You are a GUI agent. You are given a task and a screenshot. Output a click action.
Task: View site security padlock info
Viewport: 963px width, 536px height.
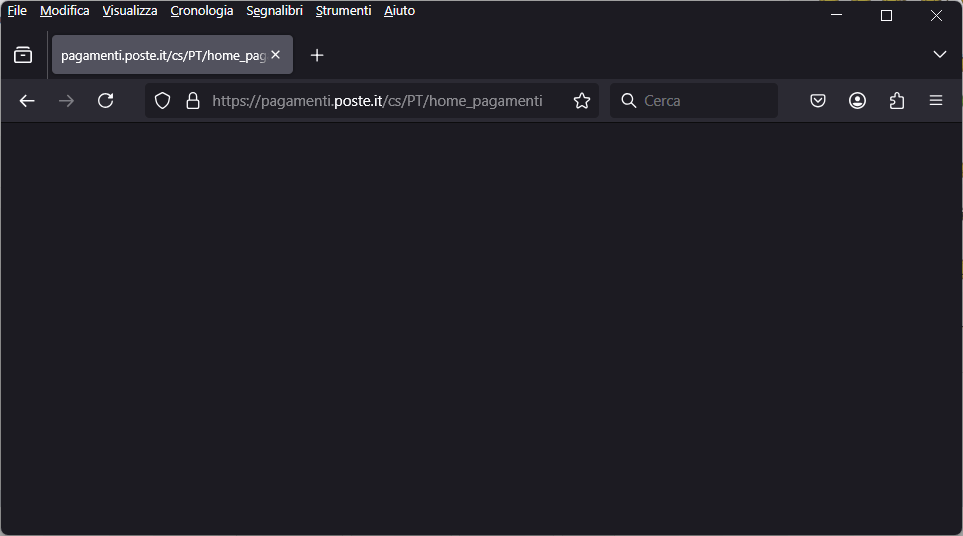[x=193, y=101]
